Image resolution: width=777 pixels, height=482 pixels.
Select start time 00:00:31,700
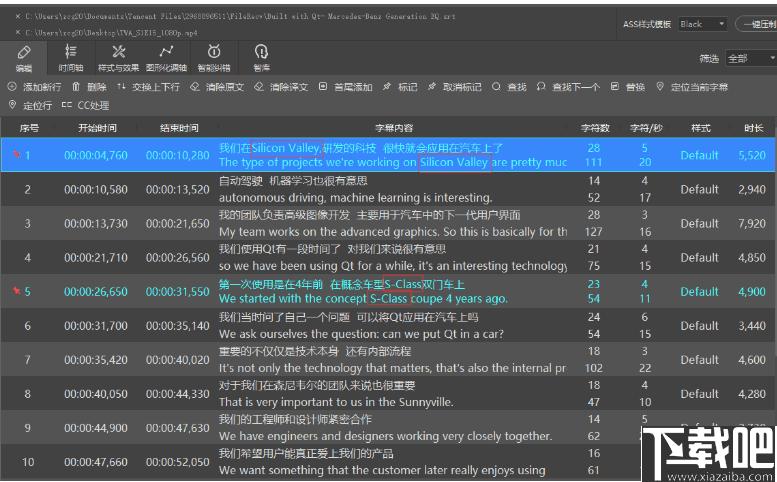tap(96, 325)
